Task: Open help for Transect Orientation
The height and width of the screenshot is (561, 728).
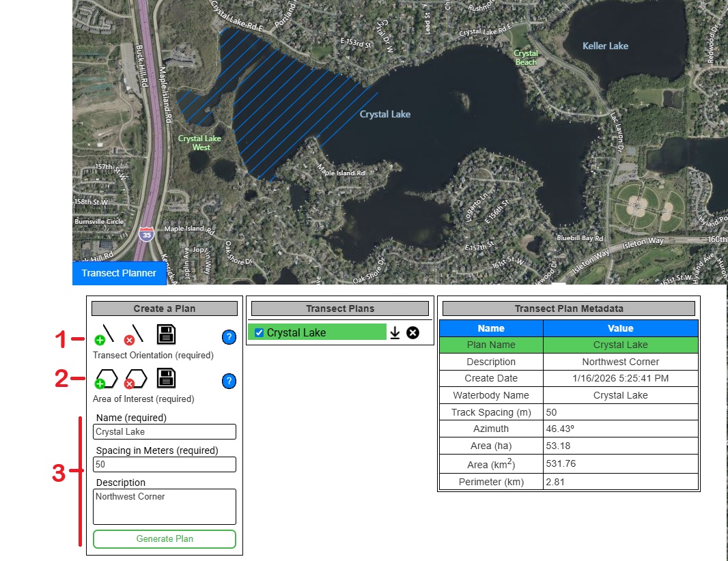Action: pos(229,337)
